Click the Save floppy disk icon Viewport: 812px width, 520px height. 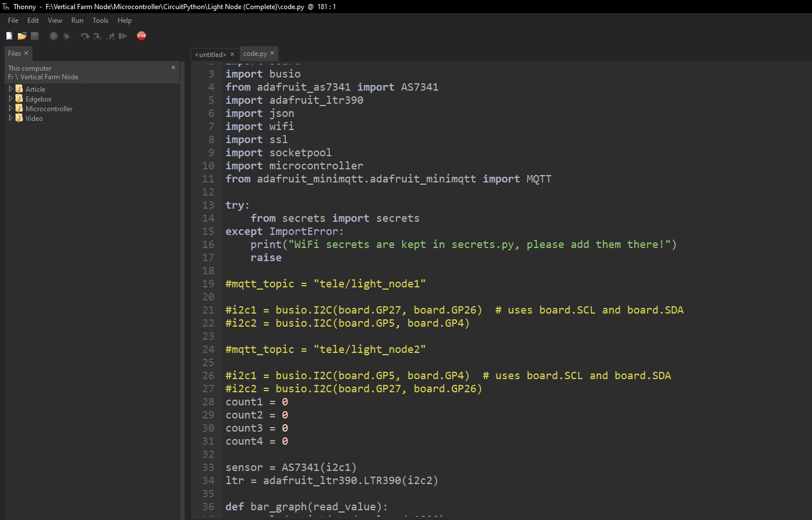[x=35, y=36]
